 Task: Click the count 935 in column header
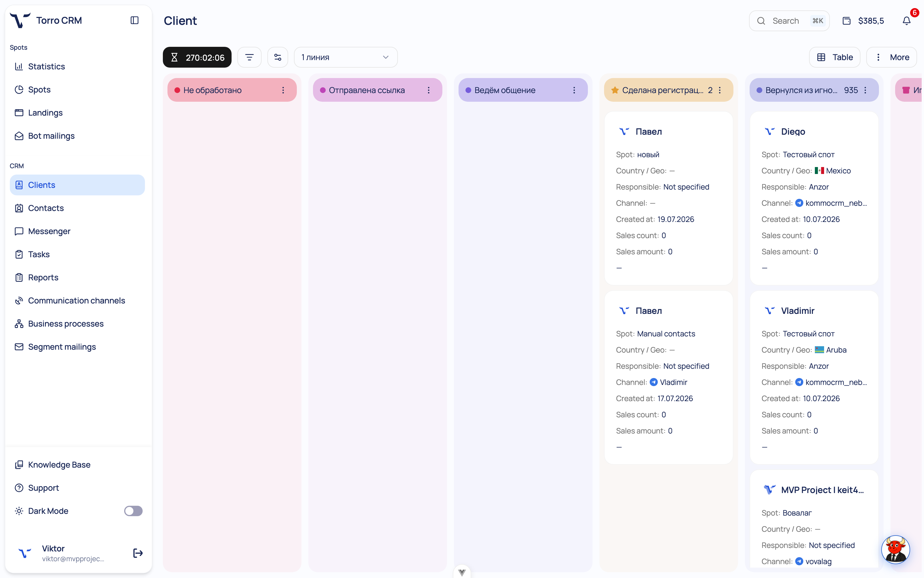pyautogui.click(x=851, y=90)
